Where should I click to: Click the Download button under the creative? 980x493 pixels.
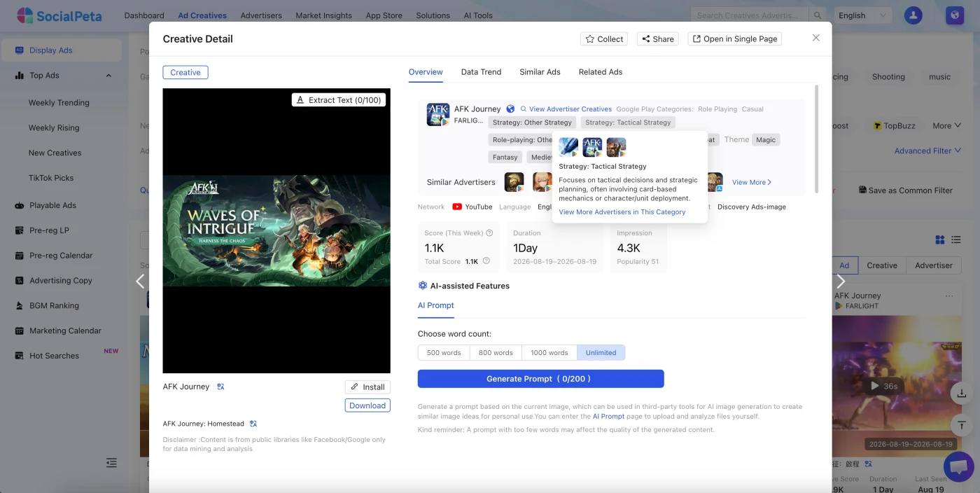[367, 405]
